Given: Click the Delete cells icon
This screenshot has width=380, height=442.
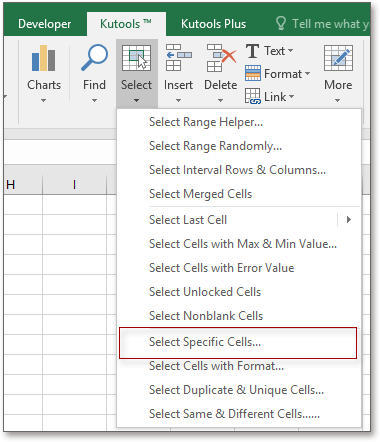Looking at the screenshot, I should (221, 58).
